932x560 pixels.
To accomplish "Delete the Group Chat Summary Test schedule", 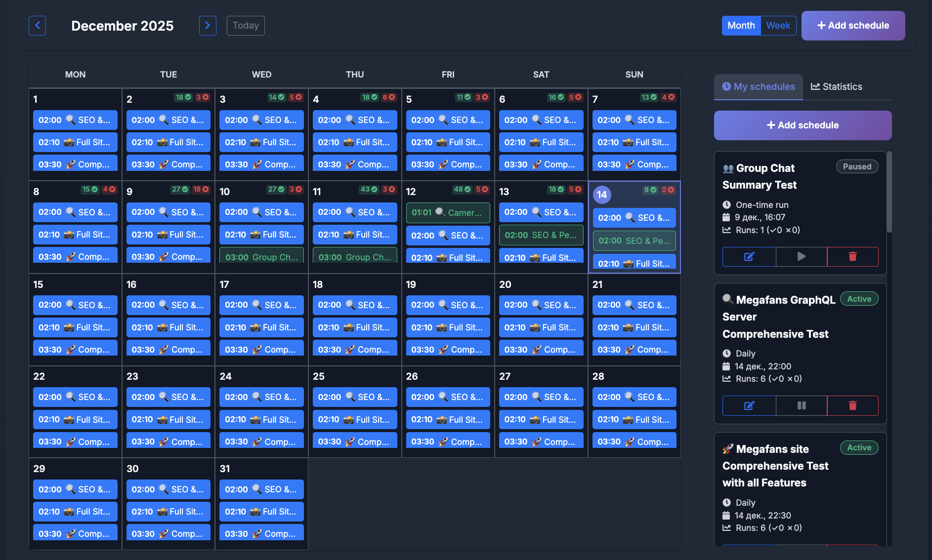I will click(852, 256).
